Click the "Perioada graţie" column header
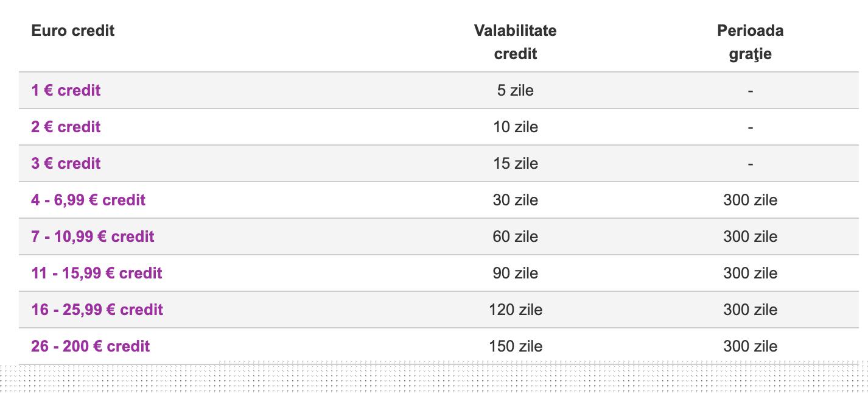 [x=750, y=42]
